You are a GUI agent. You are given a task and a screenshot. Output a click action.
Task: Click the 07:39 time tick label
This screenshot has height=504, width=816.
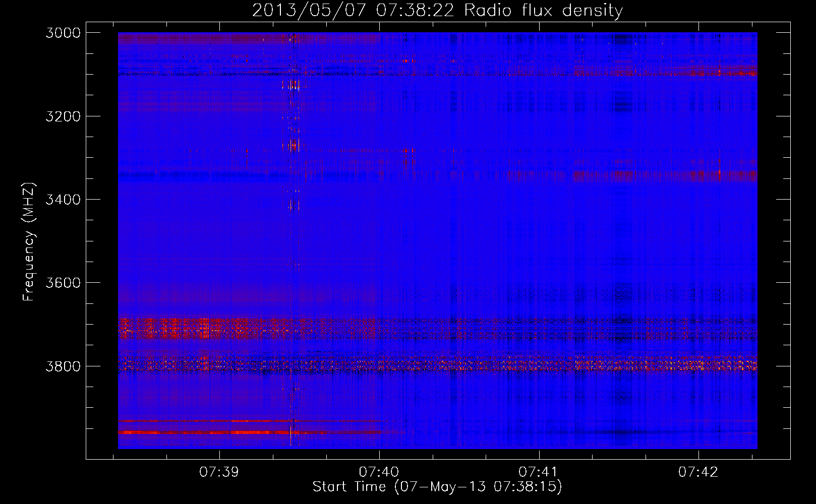click(219, 472)
